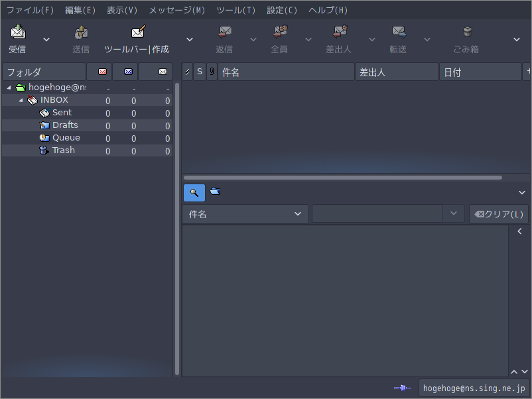Click the 送信 send toolbar icon

point(81,32)
